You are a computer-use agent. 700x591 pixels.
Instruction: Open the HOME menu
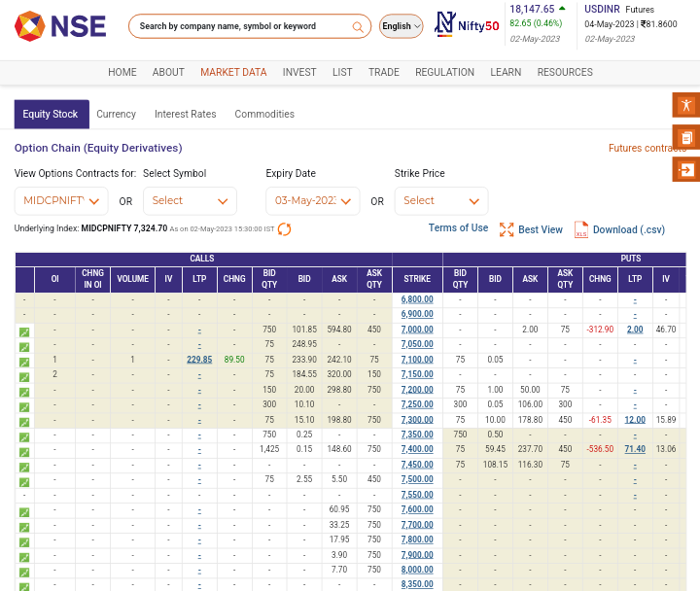tap(122, 72)
